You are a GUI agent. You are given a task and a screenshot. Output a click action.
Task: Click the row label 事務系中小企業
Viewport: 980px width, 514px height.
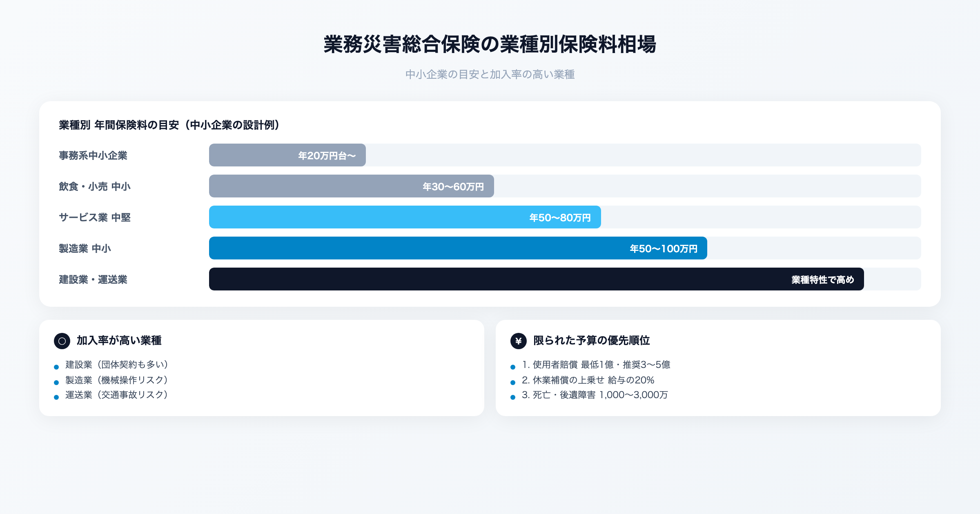[93, 155]
